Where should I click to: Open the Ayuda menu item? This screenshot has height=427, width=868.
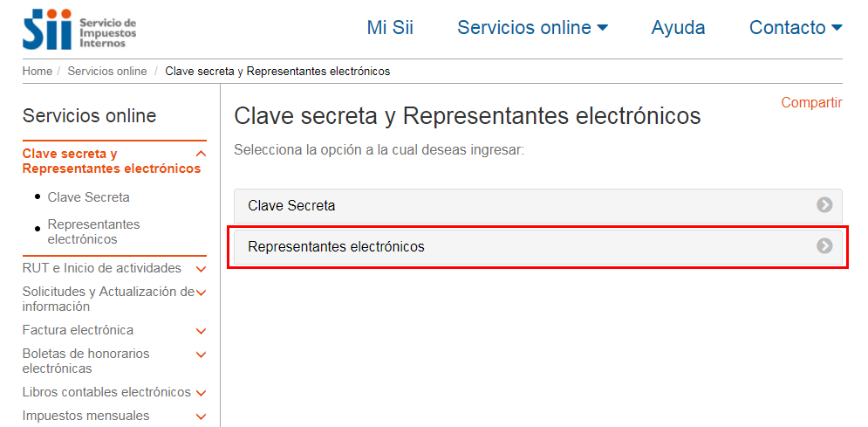(678, 27)
